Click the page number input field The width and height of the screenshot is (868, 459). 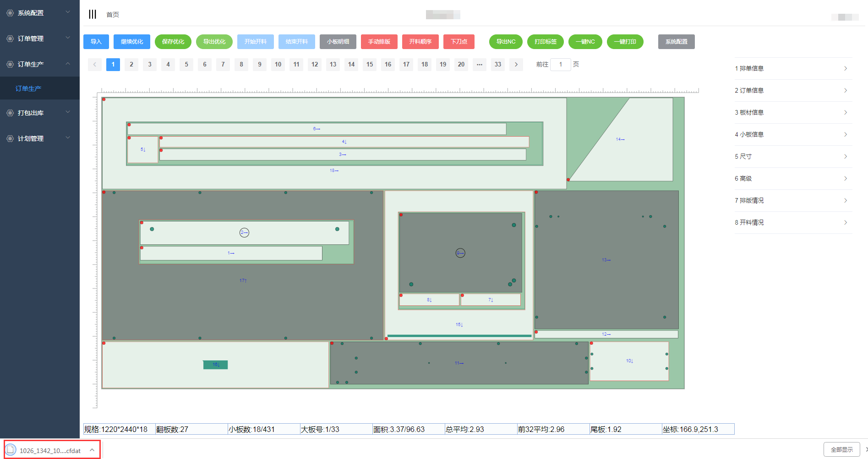(560, 65)
